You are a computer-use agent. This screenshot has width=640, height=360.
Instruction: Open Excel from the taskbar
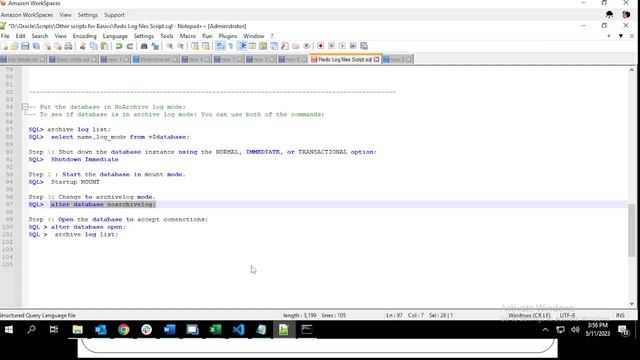point(216,329)
